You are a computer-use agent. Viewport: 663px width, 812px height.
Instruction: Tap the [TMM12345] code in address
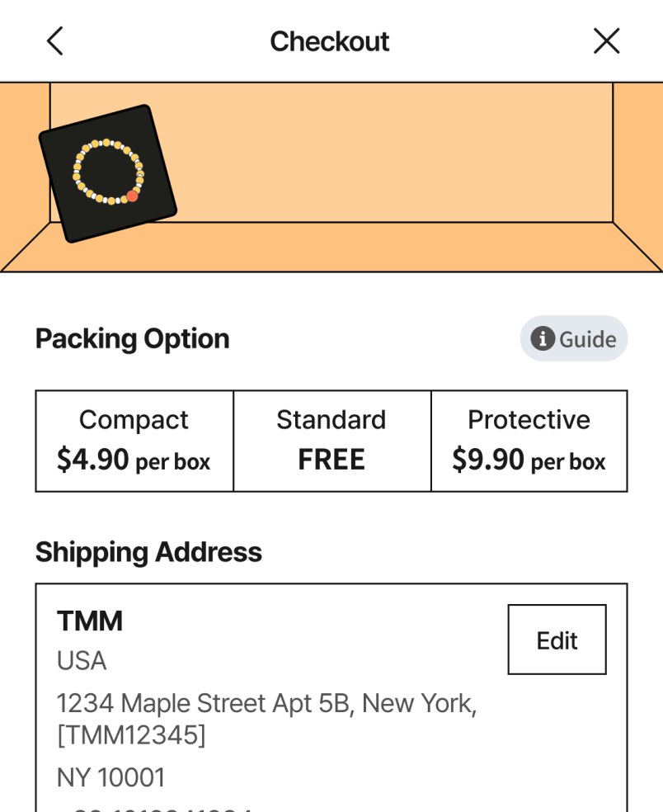tap(131, 734)
